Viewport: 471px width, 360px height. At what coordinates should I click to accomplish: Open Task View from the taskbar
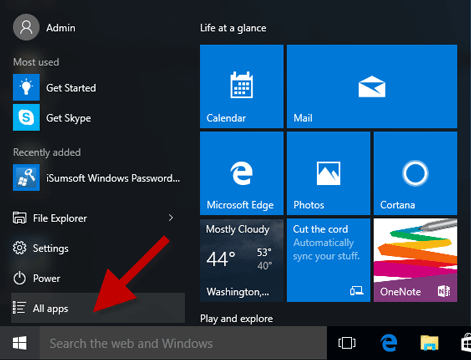[x=347, y=343]
